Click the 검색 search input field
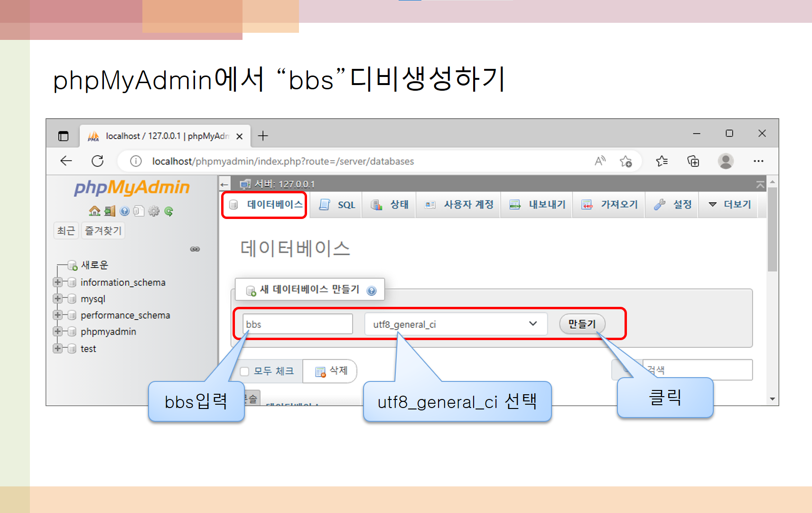The image size is (812, 513). click(x=697, y=370)
